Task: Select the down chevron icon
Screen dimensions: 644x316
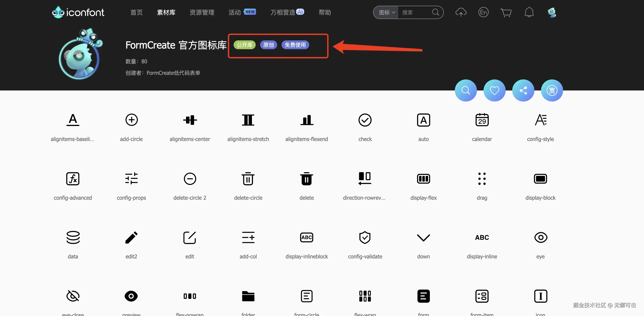Action: [423, 237]
